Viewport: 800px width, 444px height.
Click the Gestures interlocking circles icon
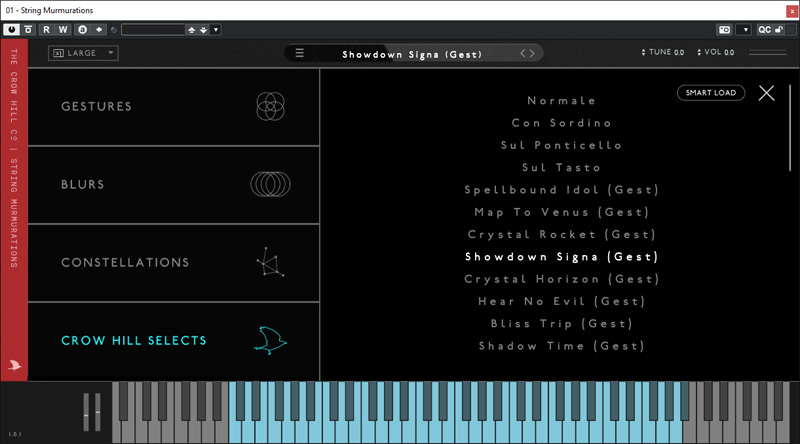[x=271, y=106]
